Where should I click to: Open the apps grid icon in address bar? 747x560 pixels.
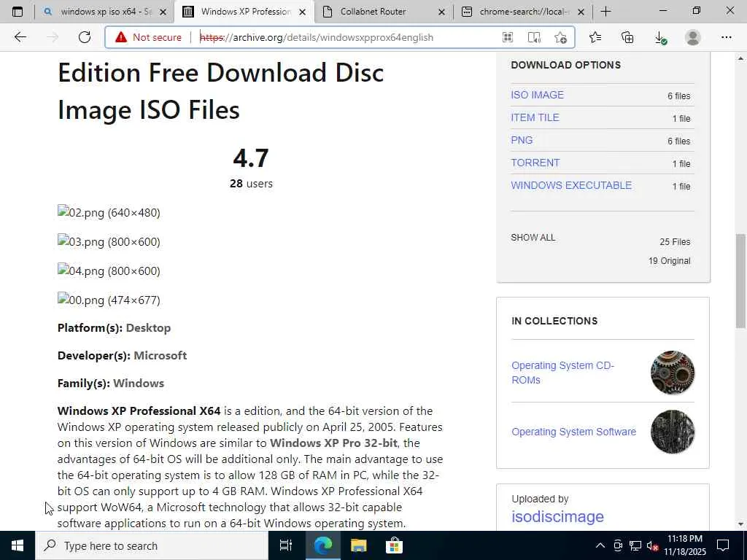(x=508, y=37)
